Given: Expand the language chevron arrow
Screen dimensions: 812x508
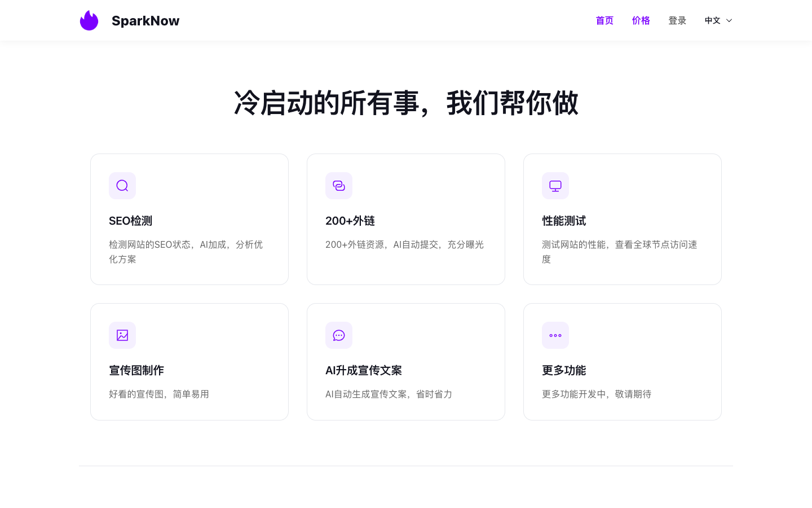Looking at the screenshot, I should (x=729, y=20).
